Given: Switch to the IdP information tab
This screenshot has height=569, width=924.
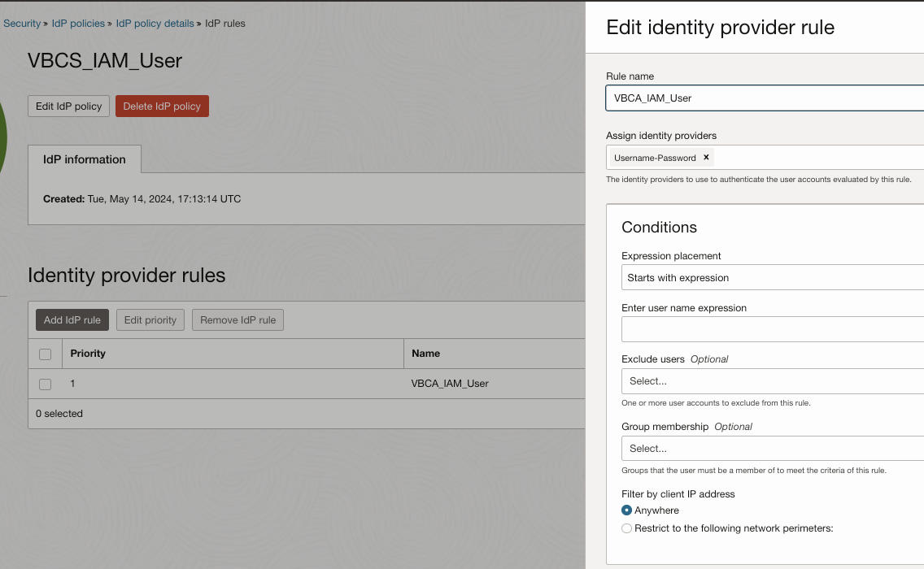Looking at the screenshot, I should (x=85, y=159).
